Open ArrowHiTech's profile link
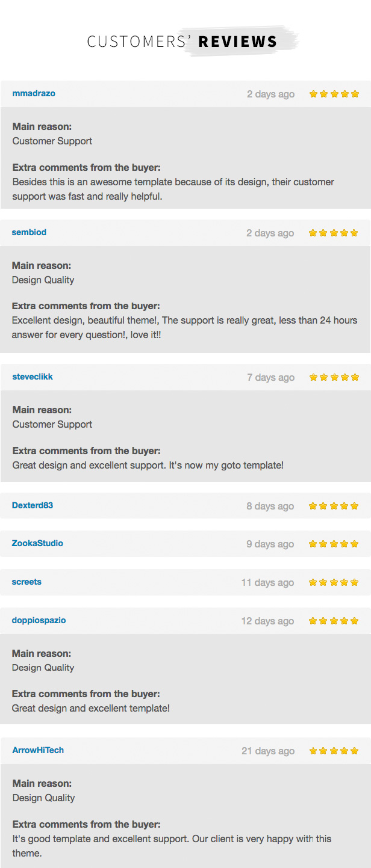371x868 pixels. pos(38,750)
